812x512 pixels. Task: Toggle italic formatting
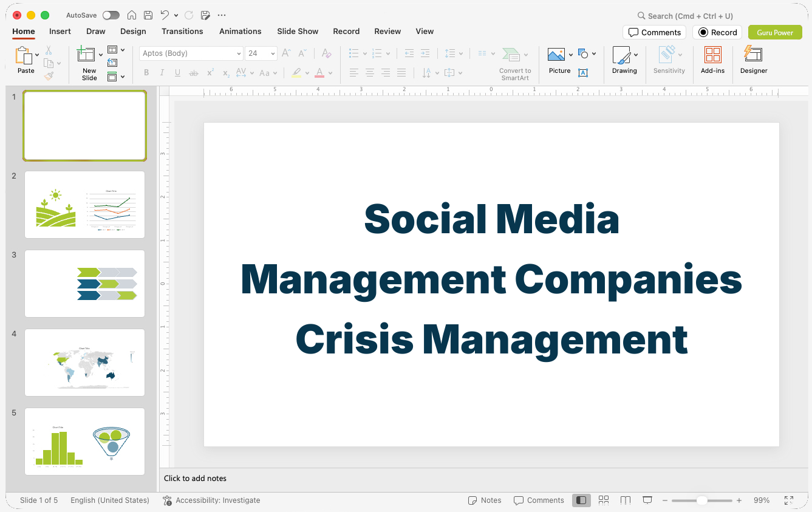162,73
